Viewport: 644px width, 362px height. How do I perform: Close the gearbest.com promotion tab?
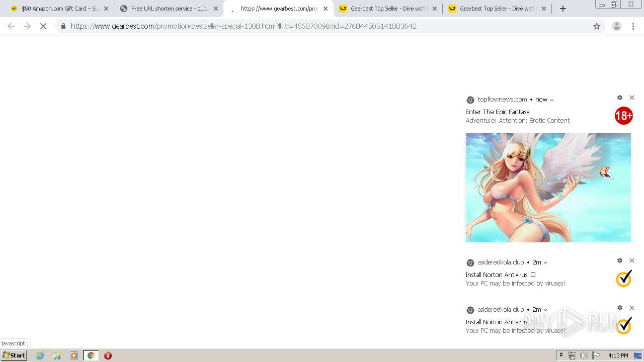tap(326, 9)
